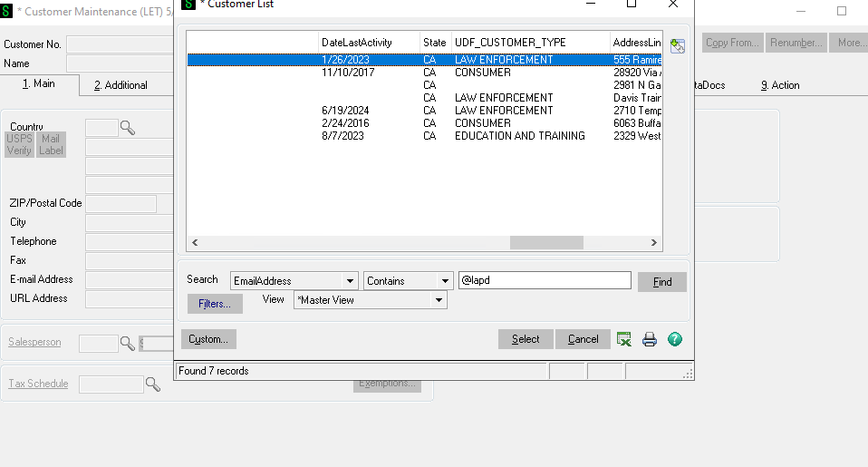Click the Salesperson lookup magnifier icon

coord(128,343)
